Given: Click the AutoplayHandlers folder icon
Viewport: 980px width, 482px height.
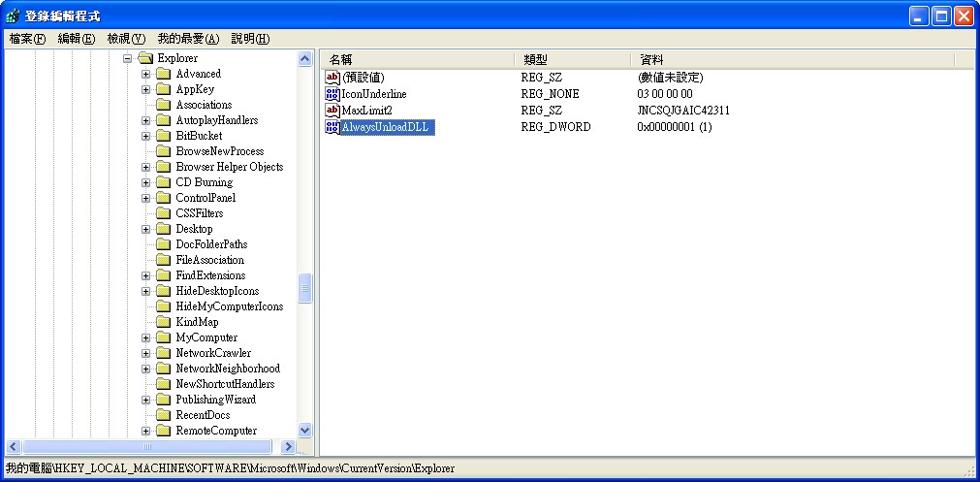Looking at the screenshot, I should pos(163,120).
